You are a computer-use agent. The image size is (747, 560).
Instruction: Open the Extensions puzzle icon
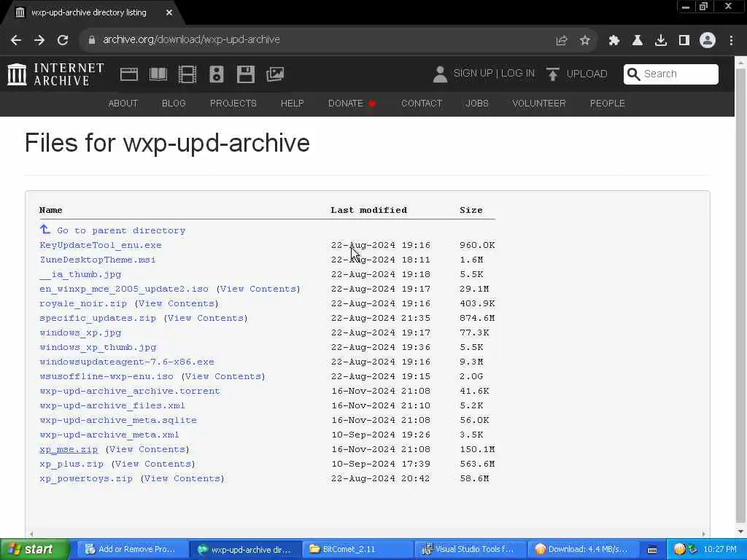[614, 41]
